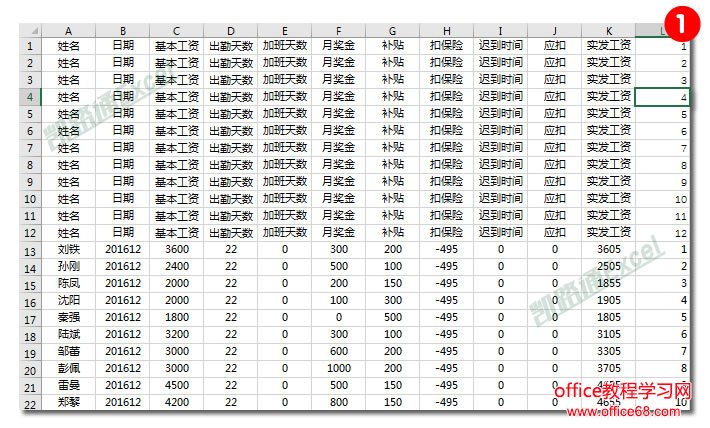Select column K header
The image size is (710, 428).
pos(609,31)
